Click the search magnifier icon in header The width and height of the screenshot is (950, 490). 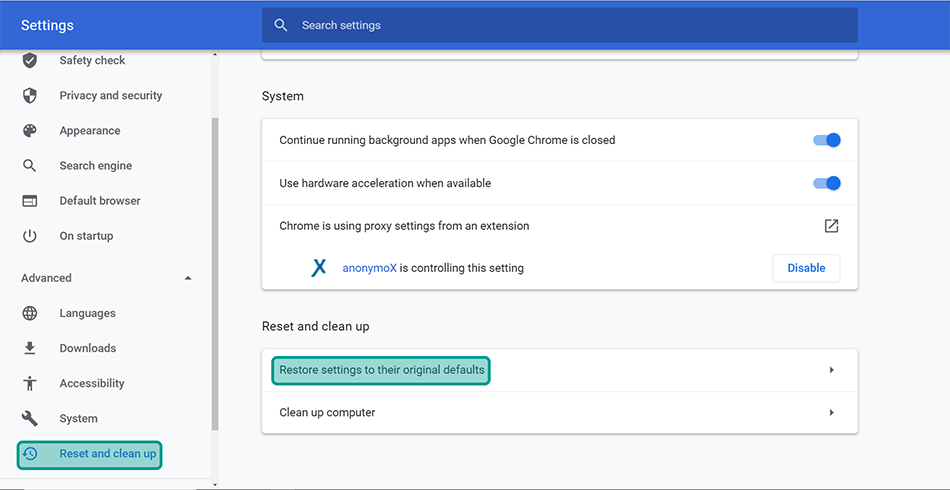pyautogui.click(x=281, y=25)
